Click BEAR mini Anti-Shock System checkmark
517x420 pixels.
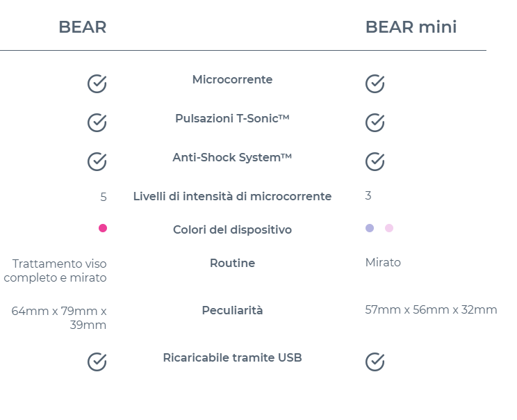coord(375,162)
